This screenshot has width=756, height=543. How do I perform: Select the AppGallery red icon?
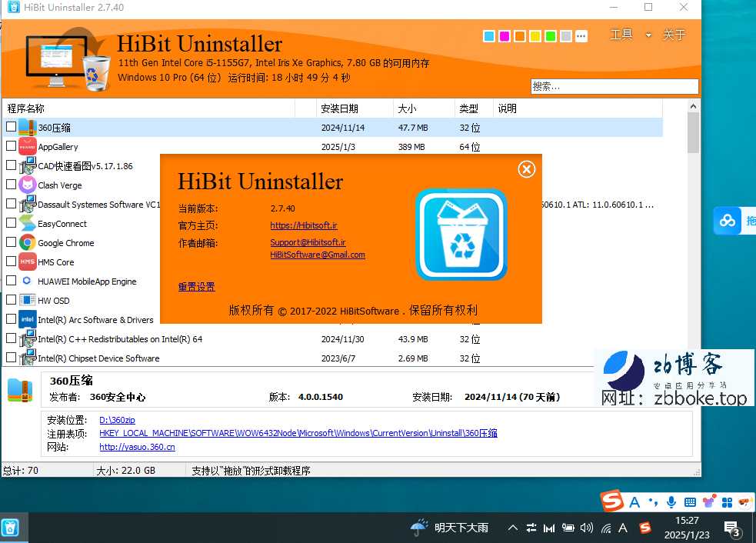(28, 147)
